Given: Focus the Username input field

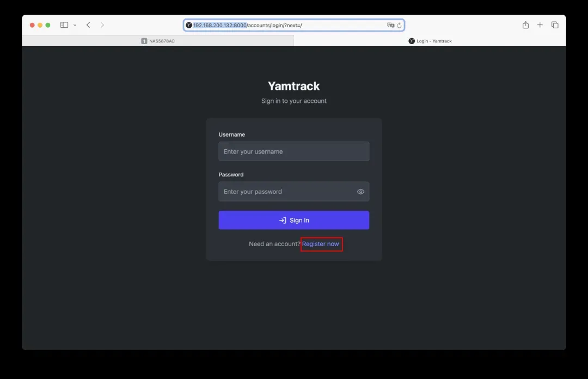Looking at the screenshot, I should 293,151.
